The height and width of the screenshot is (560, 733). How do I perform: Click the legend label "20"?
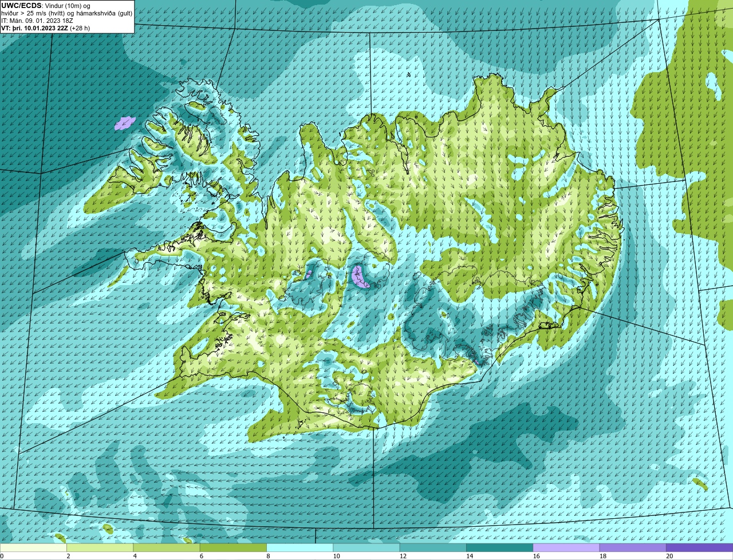[x=669, y=556]
